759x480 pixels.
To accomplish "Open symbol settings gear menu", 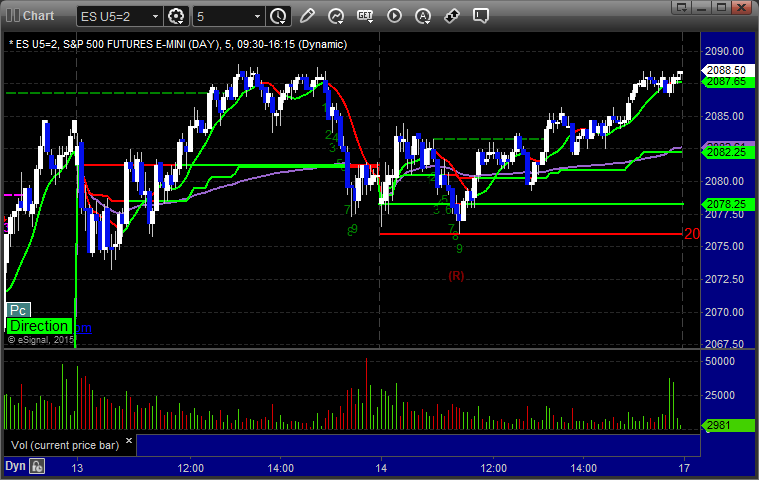I will click(176, 16).
